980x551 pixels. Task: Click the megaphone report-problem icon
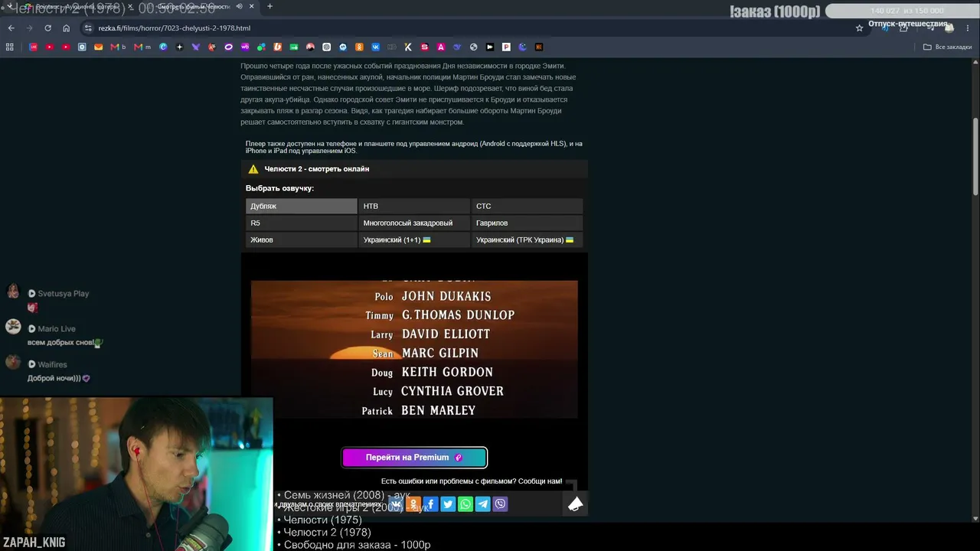(575, 504)
